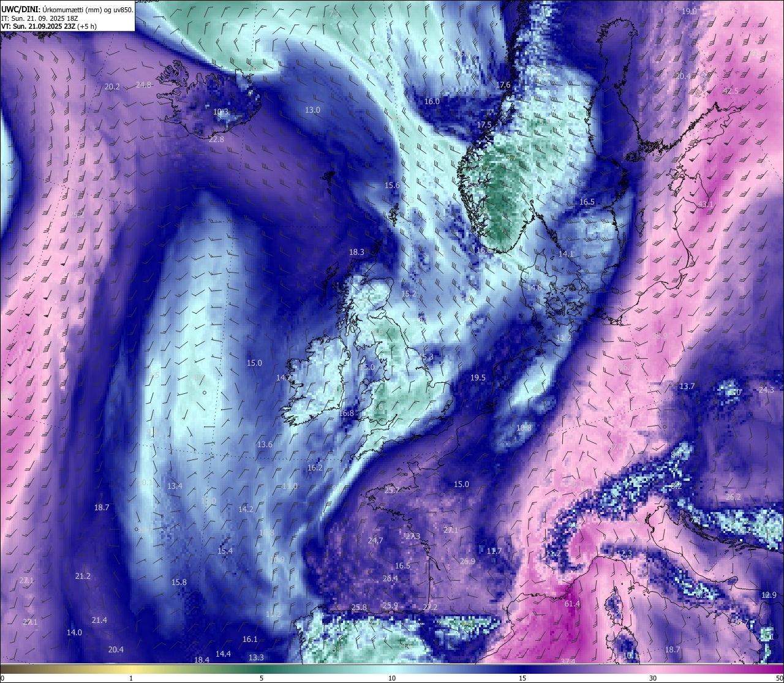
Task: Click the 20.2 value label
Action: (x=112, y=86)
